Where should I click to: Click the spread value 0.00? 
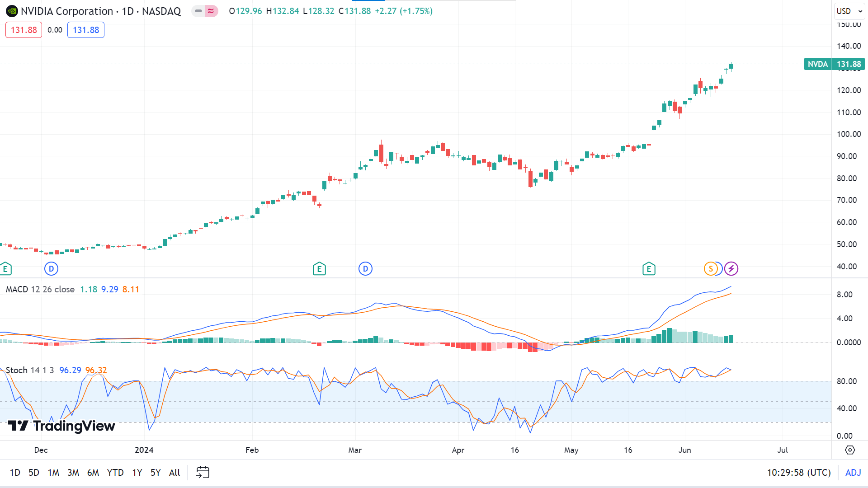click(55, 30)
